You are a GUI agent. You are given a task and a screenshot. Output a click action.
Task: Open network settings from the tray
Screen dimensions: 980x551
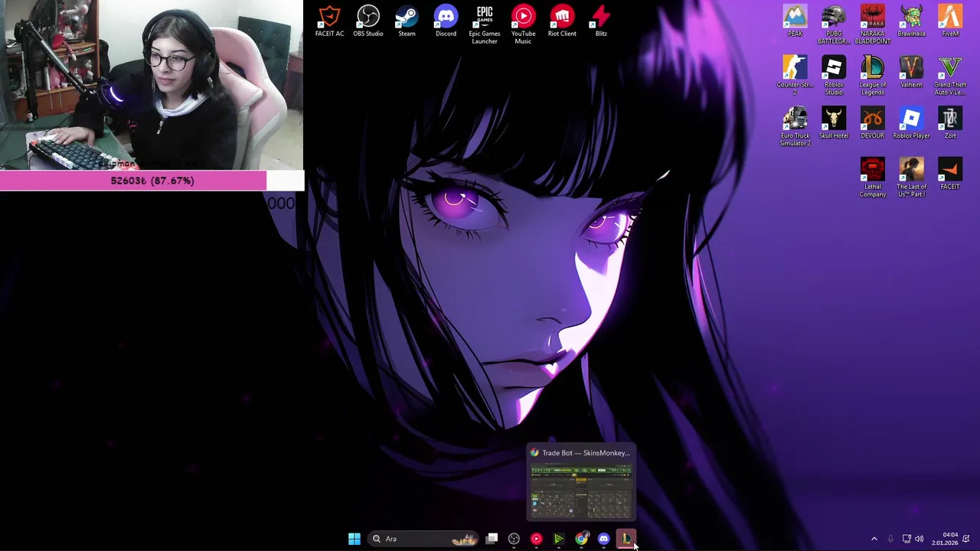[x=906, y=539]
